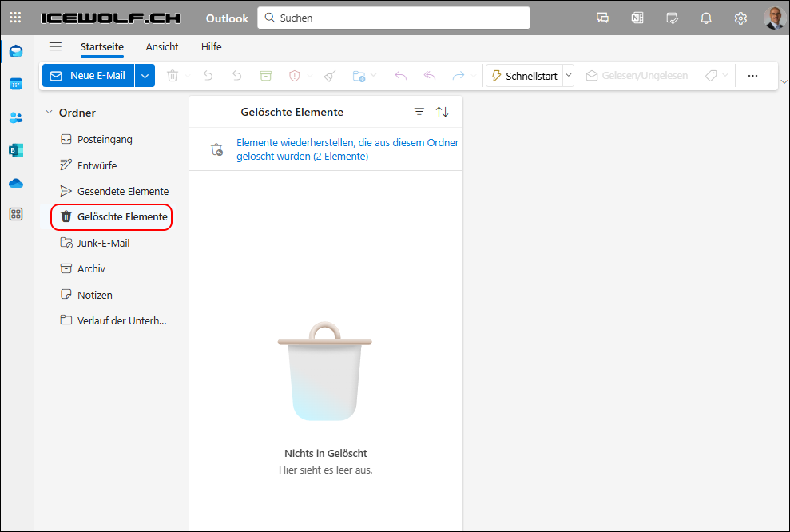790x532 pixels.
Task: Click the Mail icon in left rail
Action: click(16, 50)
